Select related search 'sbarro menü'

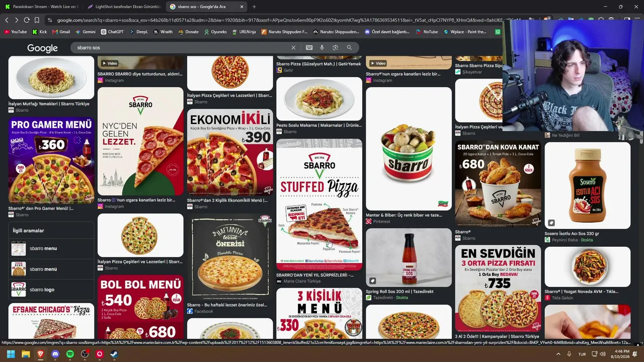[52, 269]
